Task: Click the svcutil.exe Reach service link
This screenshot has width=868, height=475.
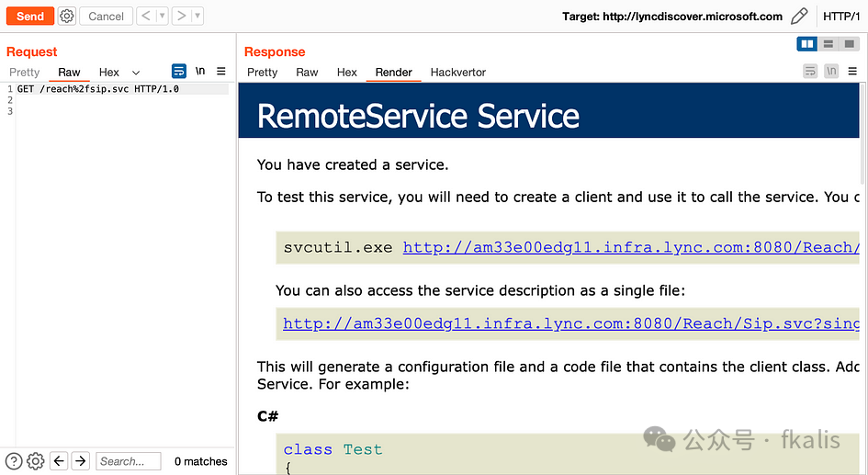Action: pos(631,247)
